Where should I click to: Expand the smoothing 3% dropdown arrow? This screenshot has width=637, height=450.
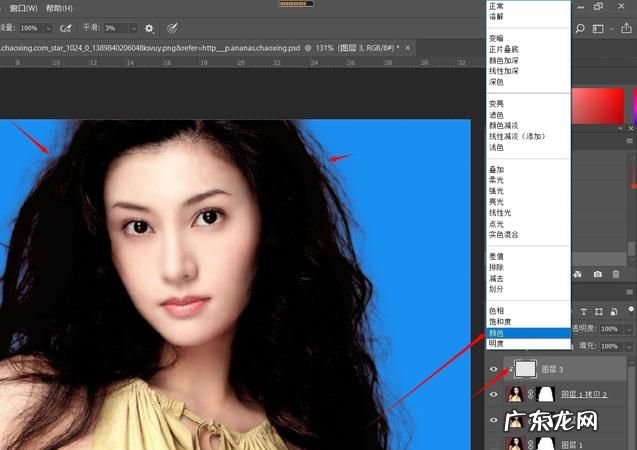pyautogui.click(x=132, y=28)
